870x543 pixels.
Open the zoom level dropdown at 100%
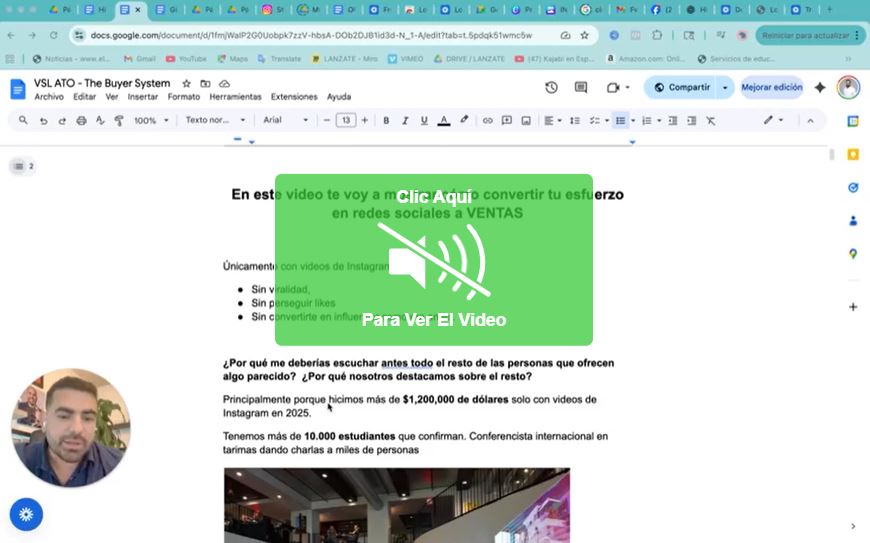pos(151,120)
